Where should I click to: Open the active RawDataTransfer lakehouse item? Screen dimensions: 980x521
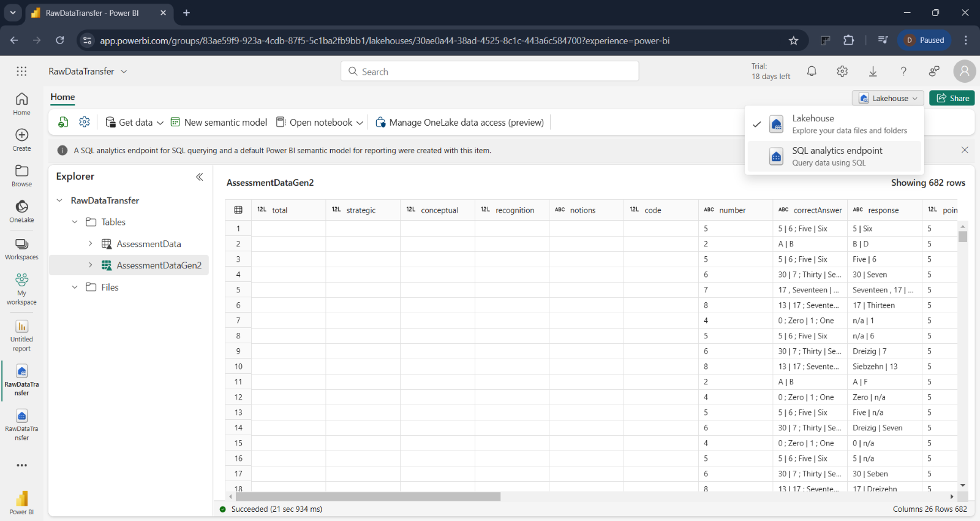(21, 380)
